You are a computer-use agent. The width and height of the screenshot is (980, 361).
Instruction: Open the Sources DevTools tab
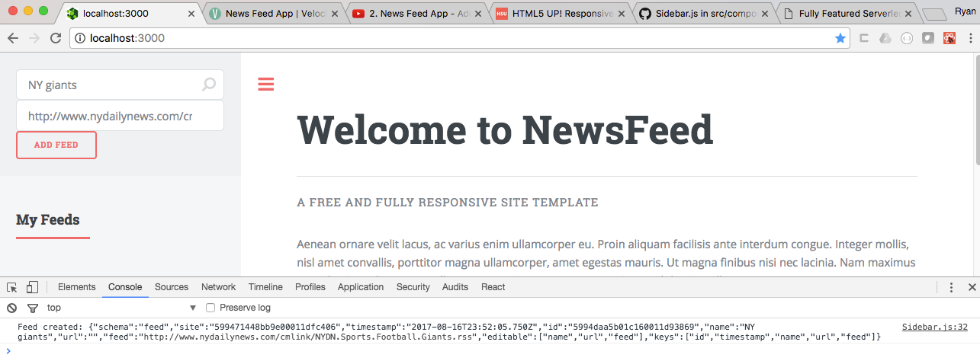click(x=172, y=287)
